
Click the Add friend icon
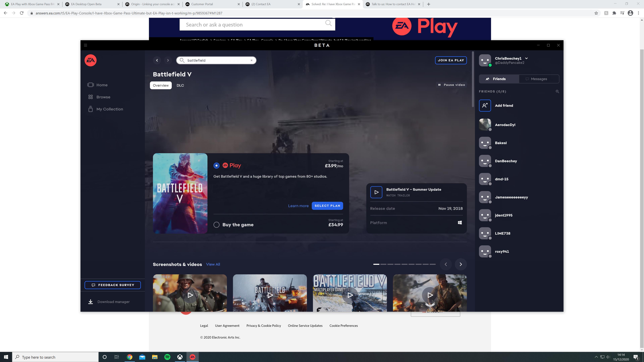[485, 105]
